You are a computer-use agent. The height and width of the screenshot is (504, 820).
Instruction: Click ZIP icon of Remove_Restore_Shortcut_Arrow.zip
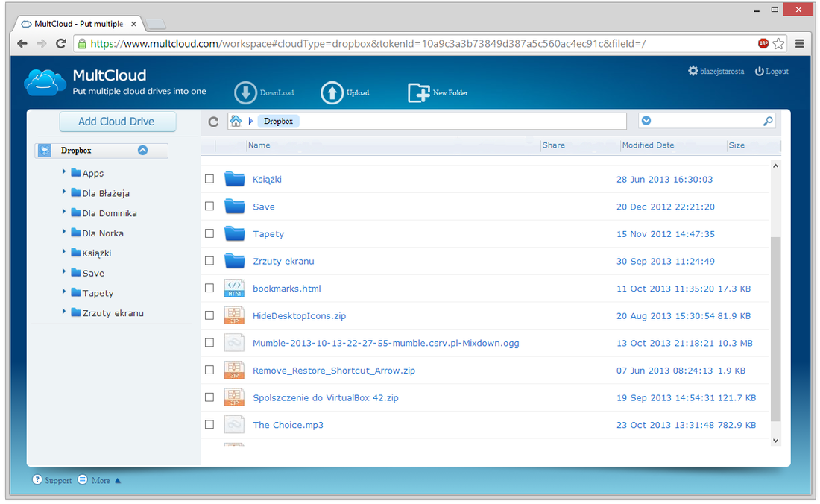(234, 370)
